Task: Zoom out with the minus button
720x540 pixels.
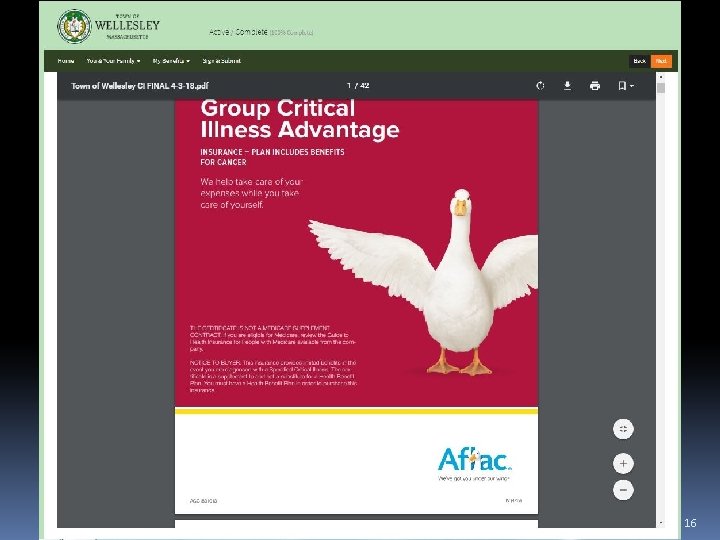Action: (623, 490)
